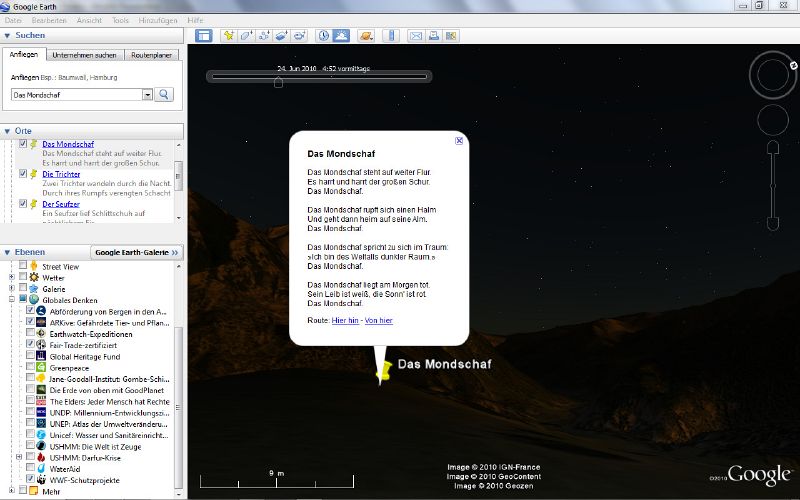The image size is (800, 500).
Task: Uncheck the Die Trichter place checkbox
Action: [x=23, y=173]
